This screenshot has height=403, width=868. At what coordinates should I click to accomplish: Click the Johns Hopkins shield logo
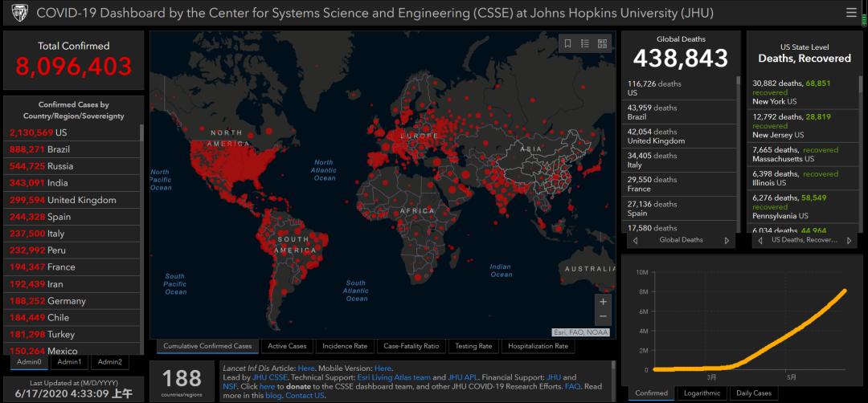point(19,12)
